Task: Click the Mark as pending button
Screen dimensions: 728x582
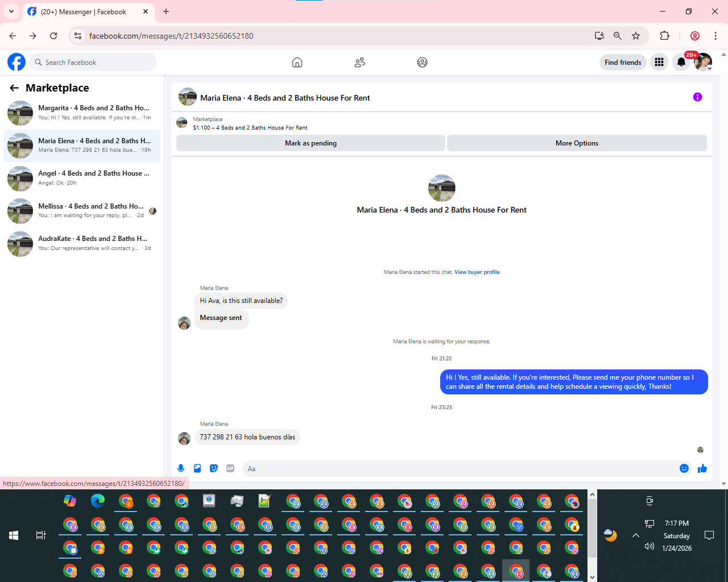Action: tap(311, 143)
